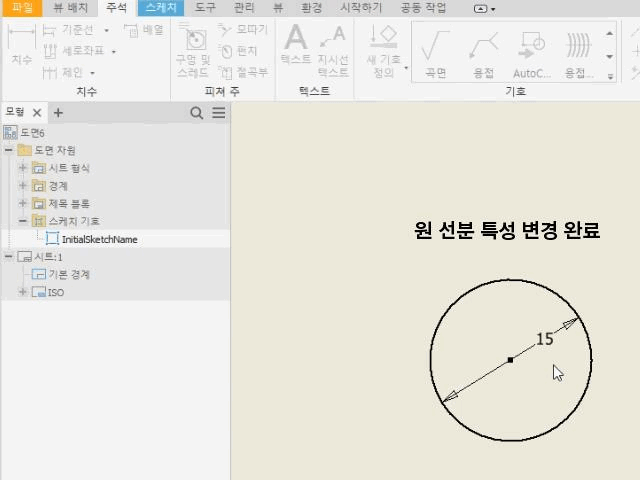640x480 pixels.
Task: Switch to the 스케치 ribbon tab
Action: click(161, 8)
